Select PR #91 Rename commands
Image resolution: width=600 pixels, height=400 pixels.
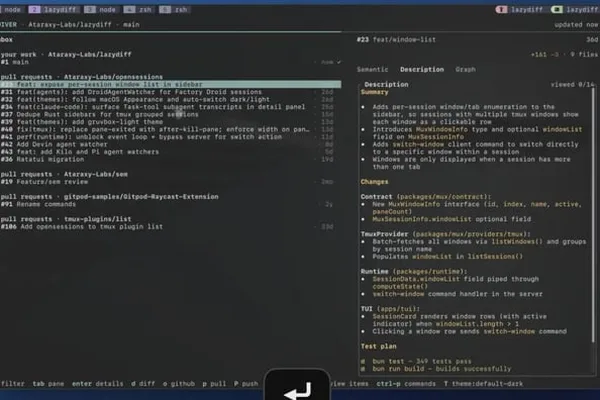[170, 204]
